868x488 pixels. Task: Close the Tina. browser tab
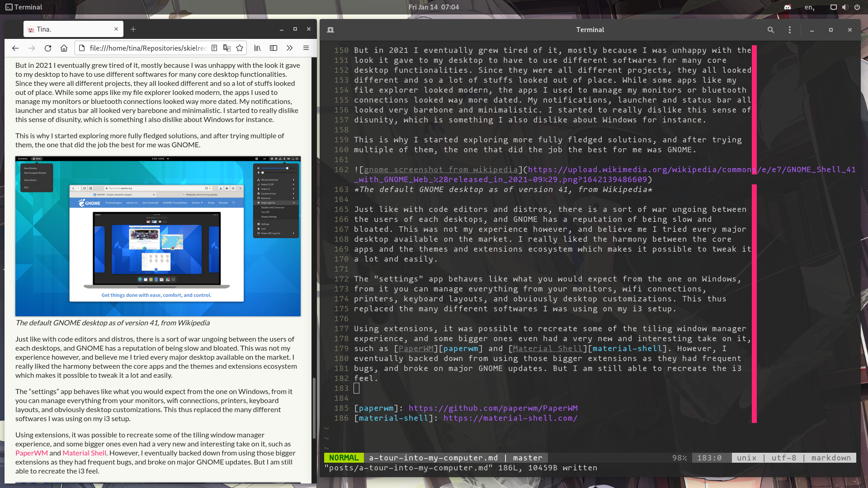(x=116, y=29)
